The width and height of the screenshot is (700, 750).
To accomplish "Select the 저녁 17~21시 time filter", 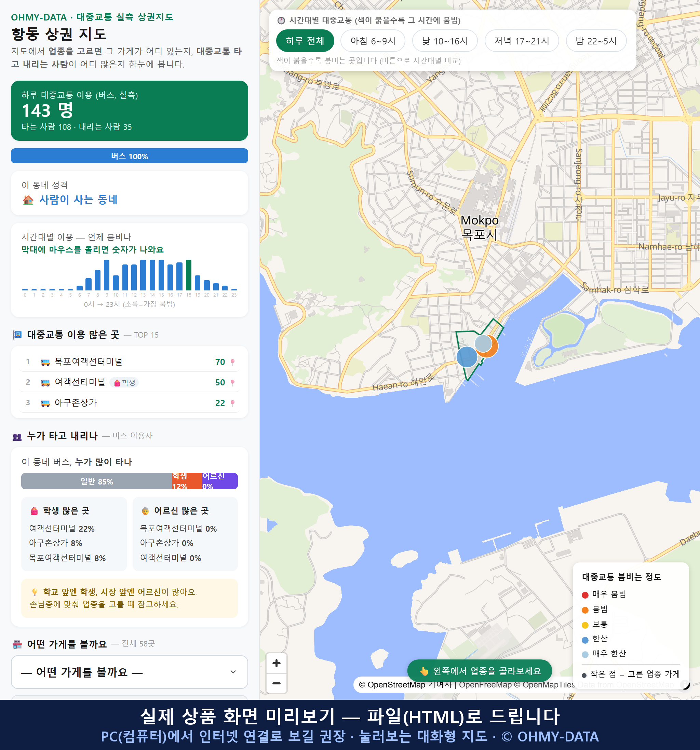I will click(x=521, y=41).
